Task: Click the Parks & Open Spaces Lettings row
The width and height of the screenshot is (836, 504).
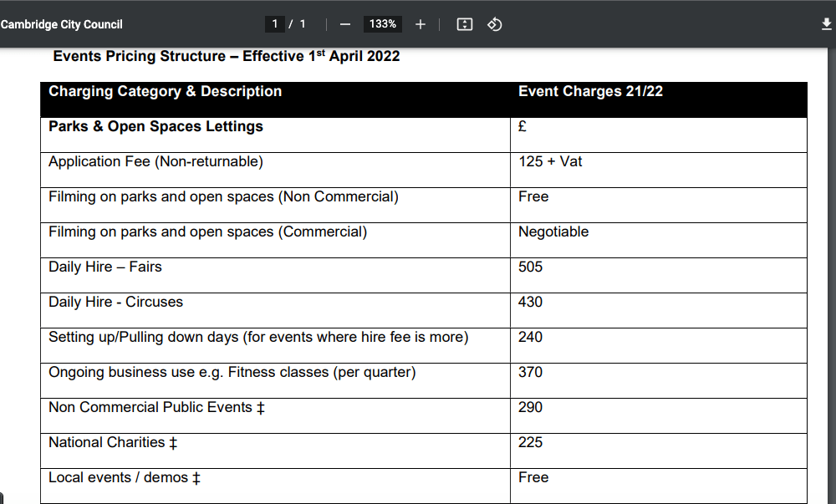Action: click(155, 127)
